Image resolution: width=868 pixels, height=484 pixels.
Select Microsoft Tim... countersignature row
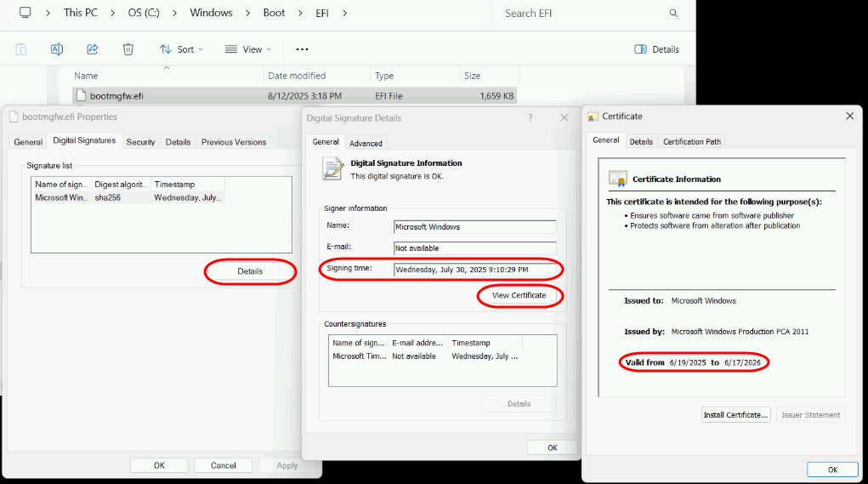(x=425, y=356)
